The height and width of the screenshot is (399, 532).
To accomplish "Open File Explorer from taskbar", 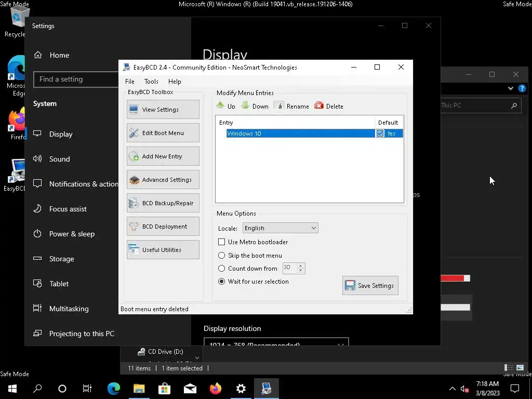I will pyautogui.click(x=139, y=388).
